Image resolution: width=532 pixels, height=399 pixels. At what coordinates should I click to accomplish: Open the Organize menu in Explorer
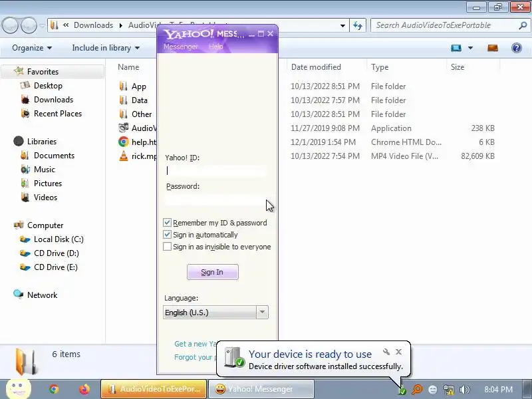click(x=32, y=48)
